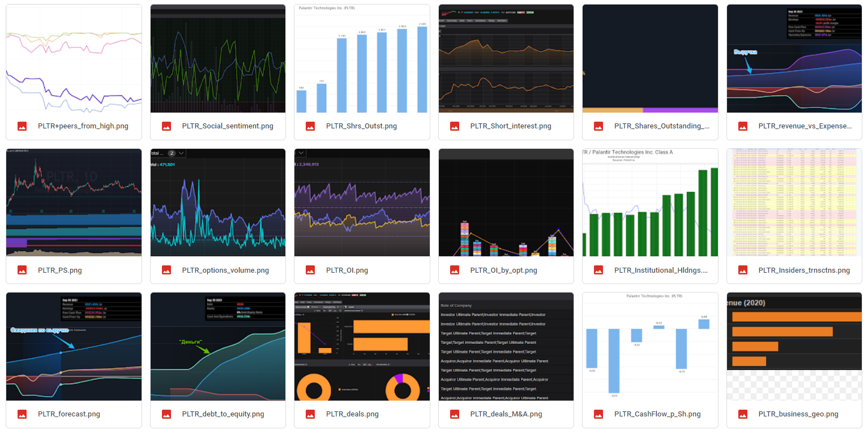The image size is (868, 434).
Task: Select file name PLTR_Short_interest.png
Action: (x=511, y=126)
